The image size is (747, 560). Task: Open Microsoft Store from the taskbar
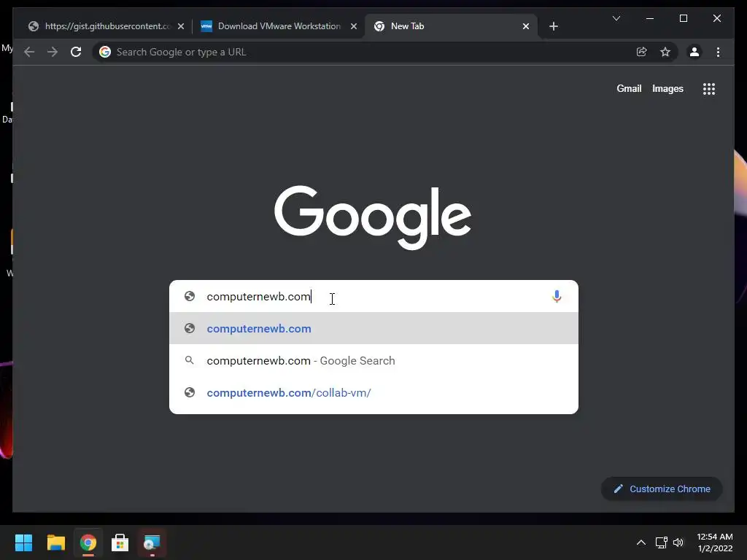click(120, 542)
